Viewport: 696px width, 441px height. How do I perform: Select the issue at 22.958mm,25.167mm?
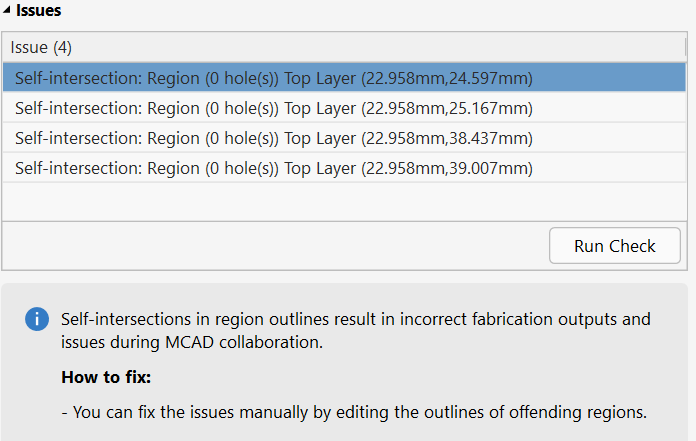click(x=273, y=108)
